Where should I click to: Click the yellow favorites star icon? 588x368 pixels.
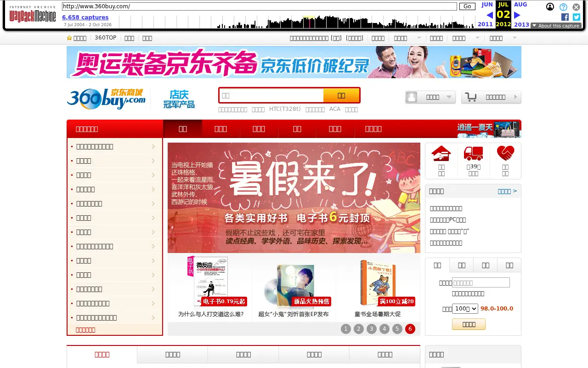coord(69,38)
